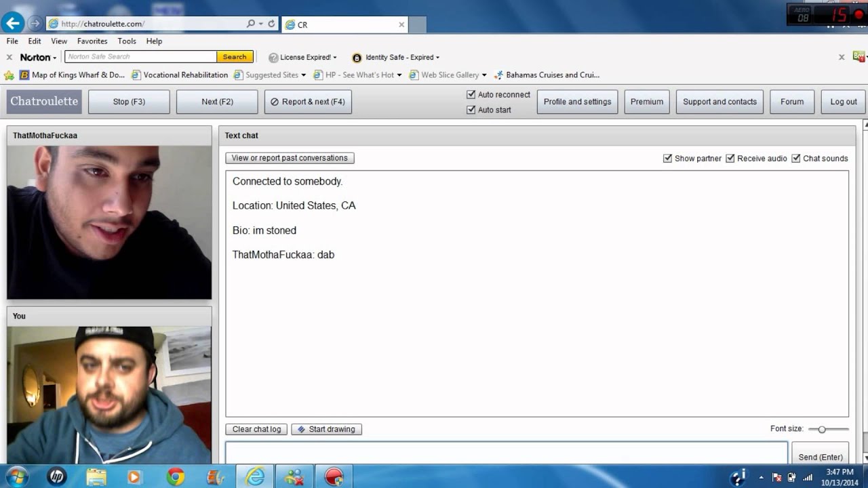Viewport: 868px width, 488px height.
Task: Open the Windows Start orb
Action: click(17, 476)
